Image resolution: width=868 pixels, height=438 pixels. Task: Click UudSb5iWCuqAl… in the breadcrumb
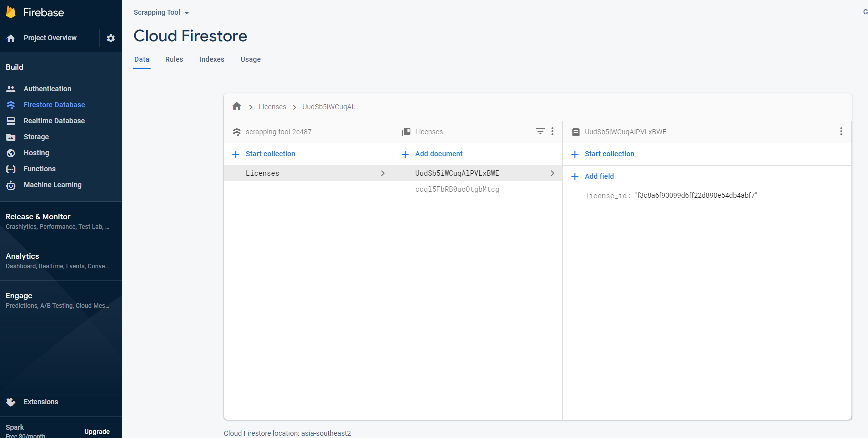coord(330,107)
